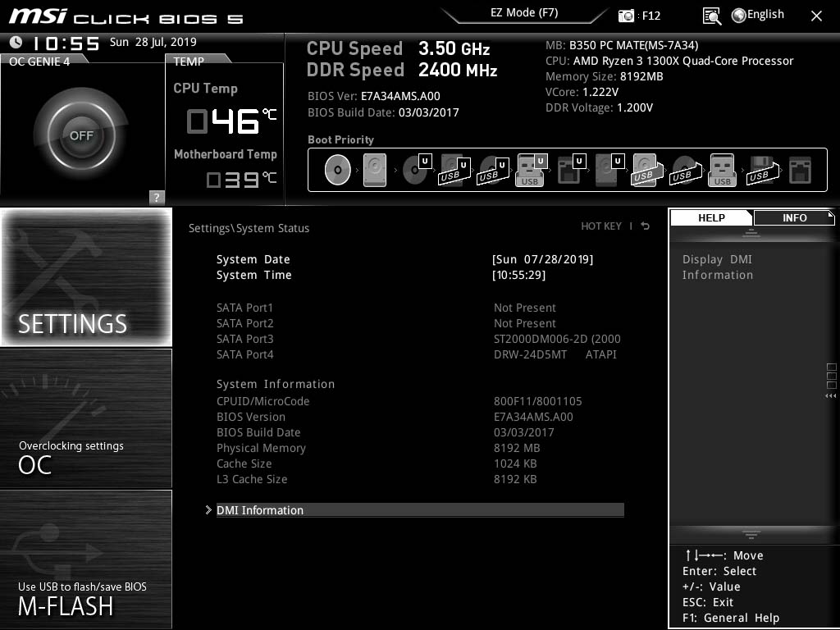The image size is (840, 630).
Task: Click the CPU Temp reading of 46°C
Action: [x=231, y=121]
